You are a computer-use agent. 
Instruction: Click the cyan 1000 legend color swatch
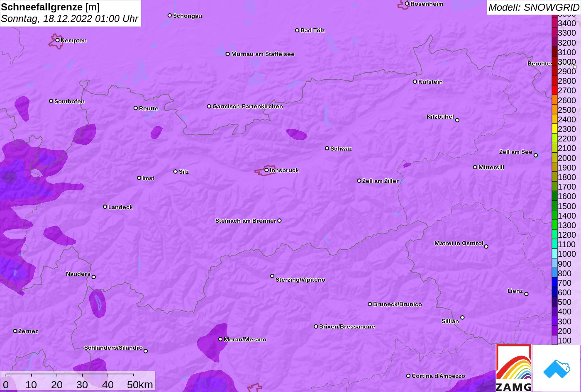(x=554, y=254)
